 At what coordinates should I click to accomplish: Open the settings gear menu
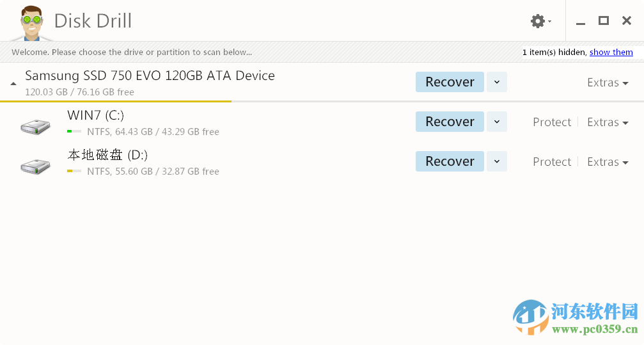pos(540,21)
